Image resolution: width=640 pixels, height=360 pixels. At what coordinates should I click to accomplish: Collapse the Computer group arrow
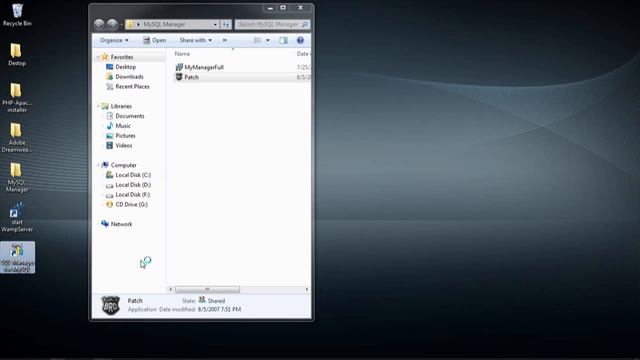click(98, 165)
